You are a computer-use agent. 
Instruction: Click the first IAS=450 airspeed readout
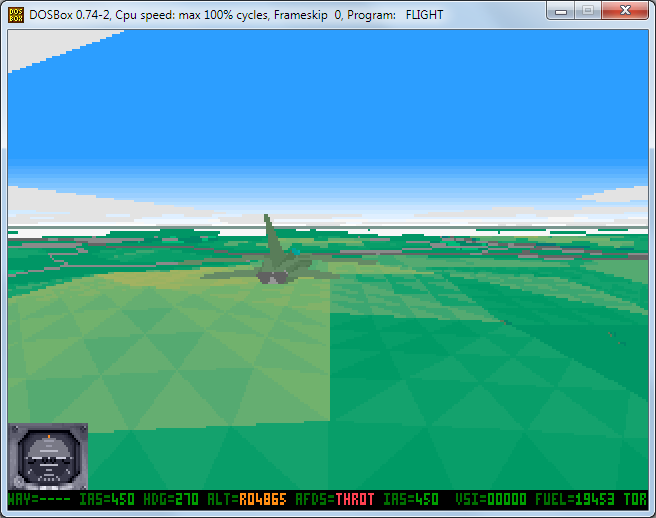tap(107, 499)
